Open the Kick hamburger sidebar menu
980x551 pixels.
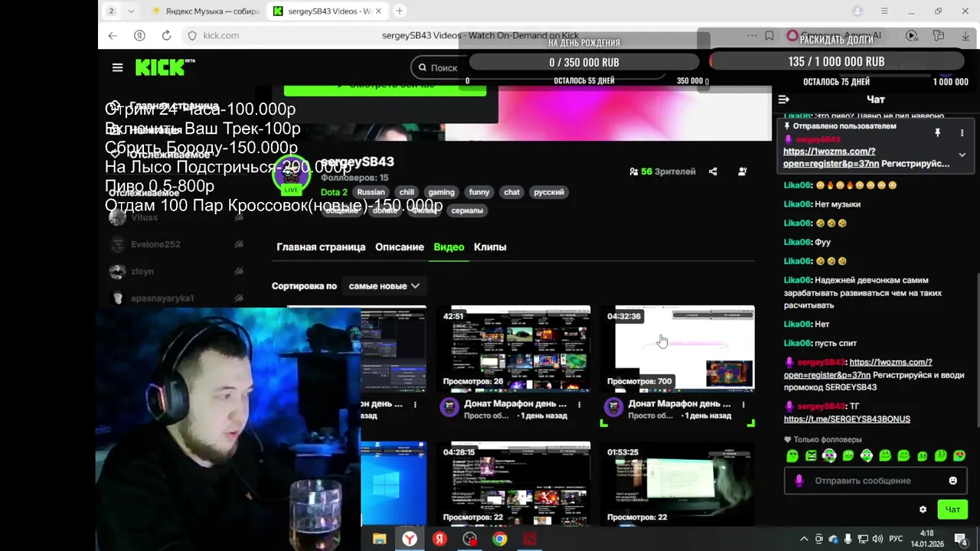117,67
